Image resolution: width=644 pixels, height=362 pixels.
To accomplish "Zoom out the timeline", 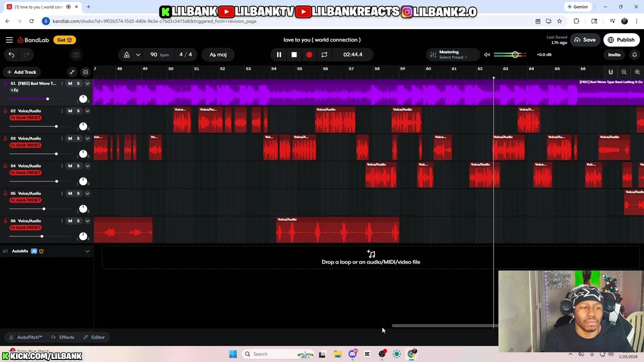I will pos(624,72).
